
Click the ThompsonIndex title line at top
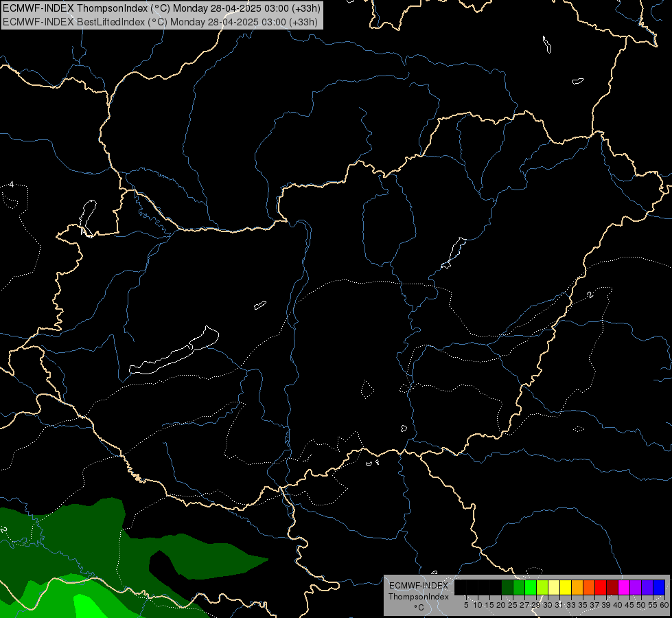(161, 8)
